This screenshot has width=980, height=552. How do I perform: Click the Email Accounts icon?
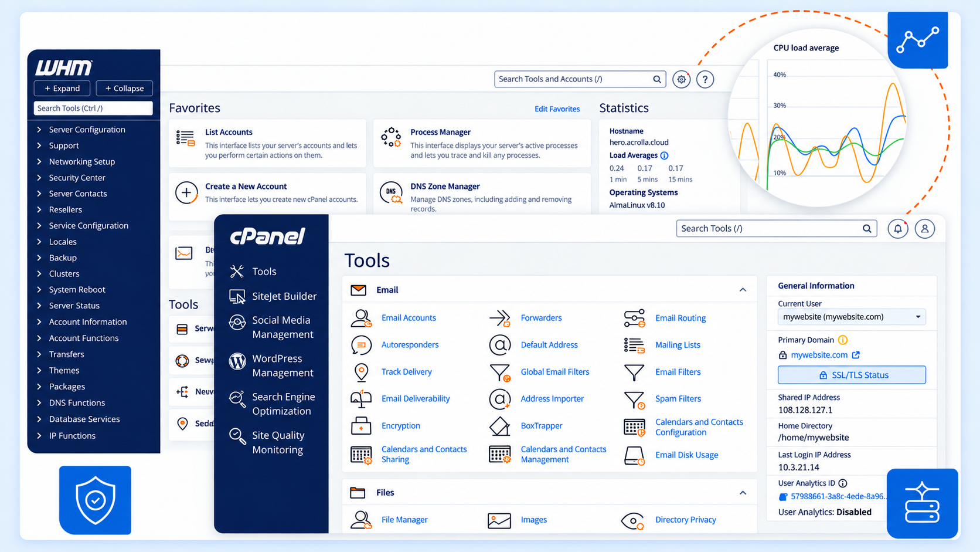pos(361,318)
